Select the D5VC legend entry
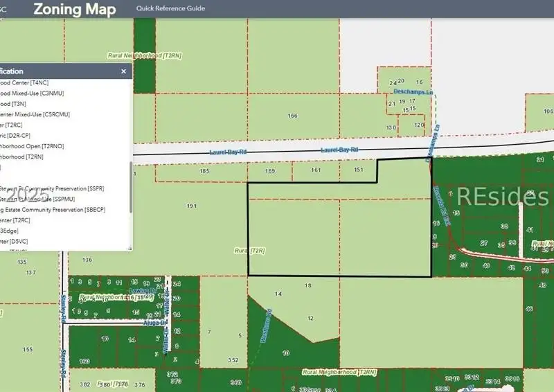Viewport: 554px width, 392px height. point(14,241)
